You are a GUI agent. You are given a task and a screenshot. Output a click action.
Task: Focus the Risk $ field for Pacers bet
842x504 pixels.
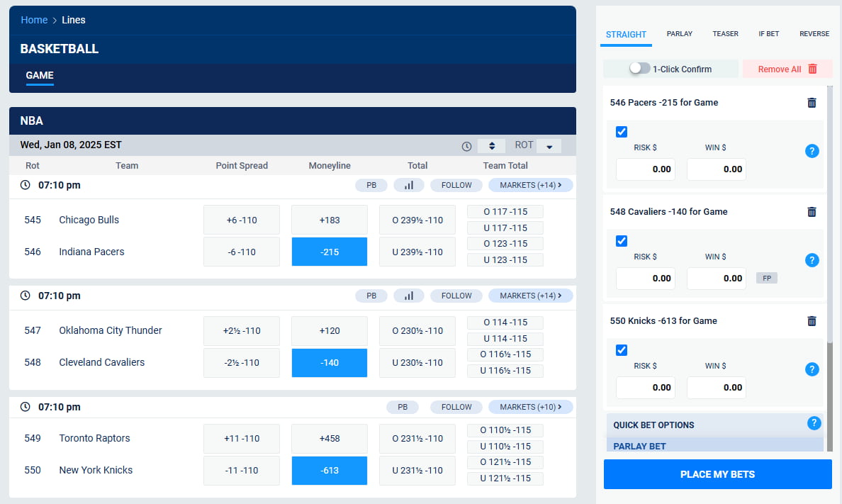(x=646, y=169)
